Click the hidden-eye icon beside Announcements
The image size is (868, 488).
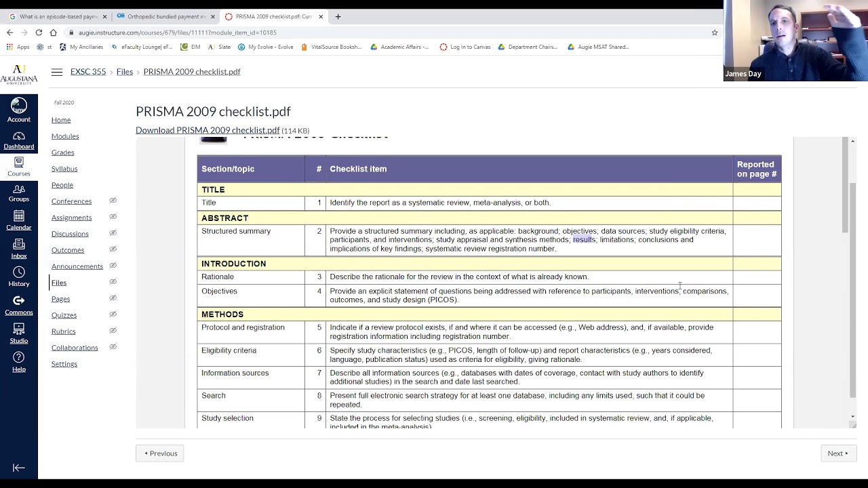(113, 266)
